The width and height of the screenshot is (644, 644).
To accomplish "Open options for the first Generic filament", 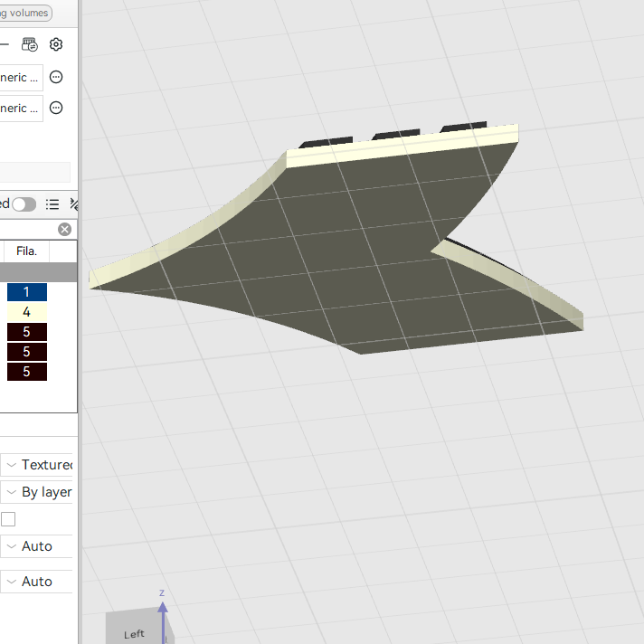I will [56, 77].
